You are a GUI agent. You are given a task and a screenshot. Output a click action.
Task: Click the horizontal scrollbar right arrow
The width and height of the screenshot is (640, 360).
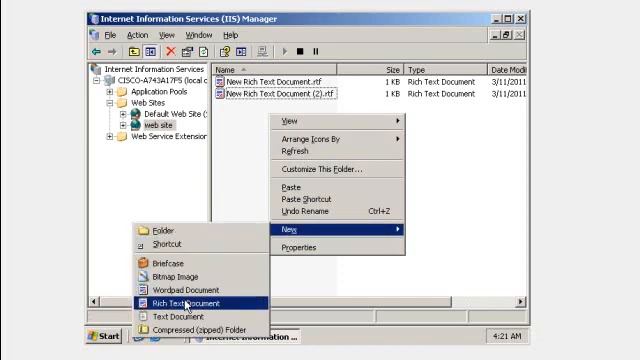[x=520, y=302]
